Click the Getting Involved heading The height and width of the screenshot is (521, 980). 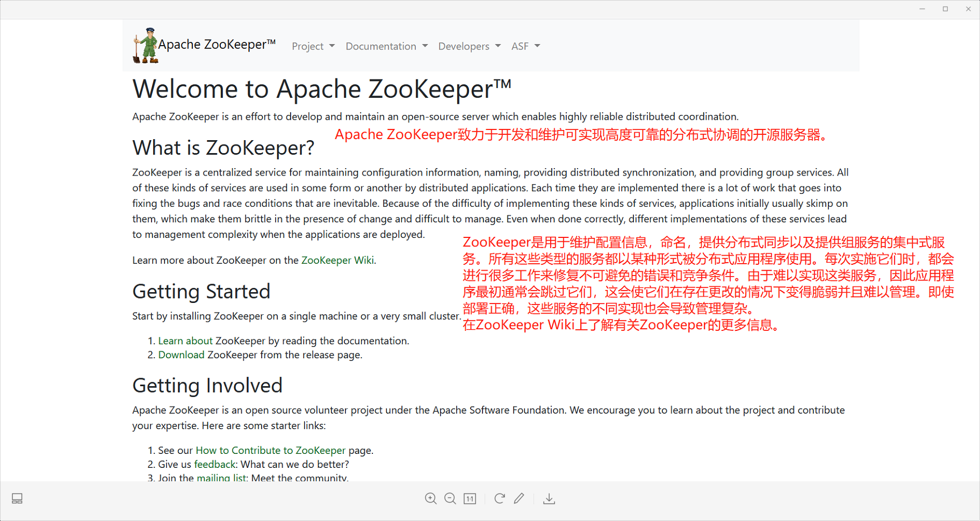[207, 386]
